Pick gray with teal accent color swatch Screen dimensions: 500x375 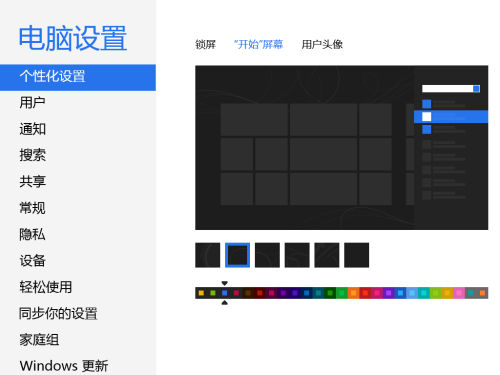(471, 293)
